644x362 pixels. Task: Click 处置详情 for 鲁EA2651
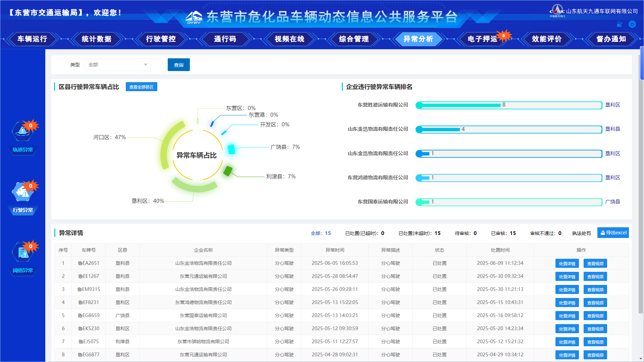567,263
